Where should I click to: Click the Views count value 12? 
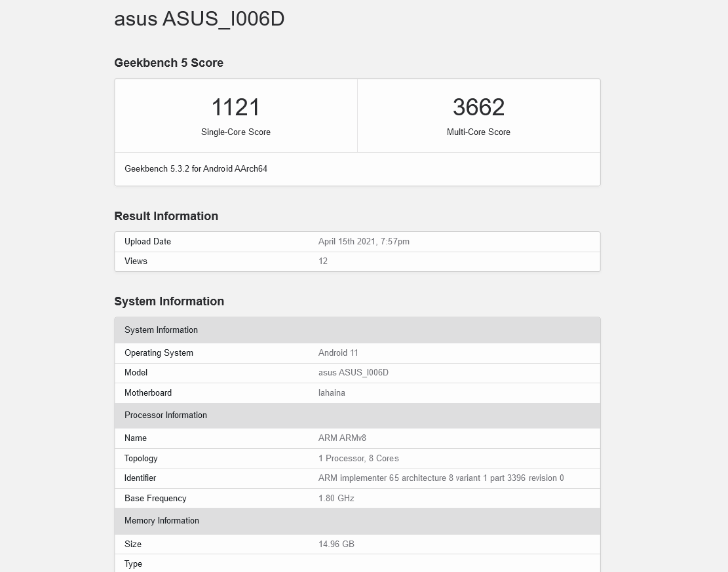coord(323,261)
